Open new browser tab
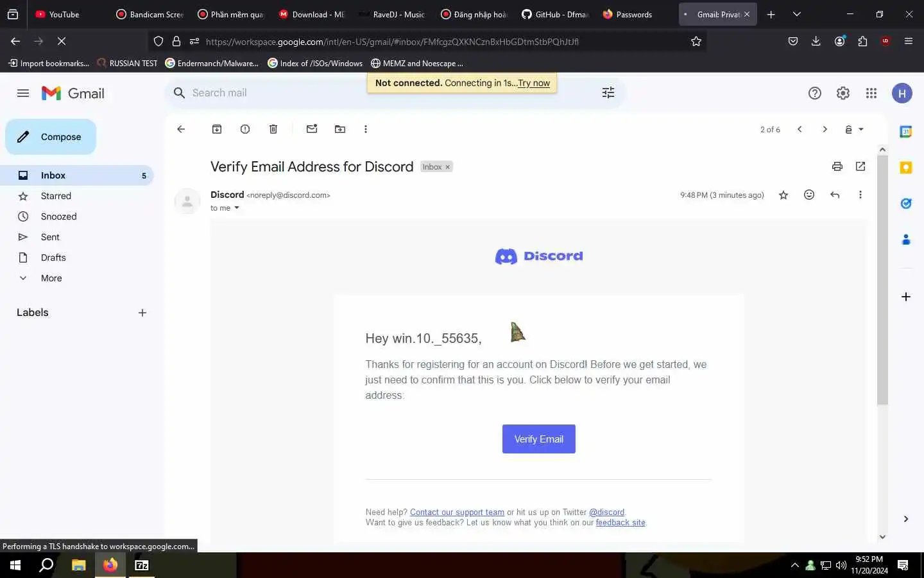Screen dimensions: 924x578 771,14
